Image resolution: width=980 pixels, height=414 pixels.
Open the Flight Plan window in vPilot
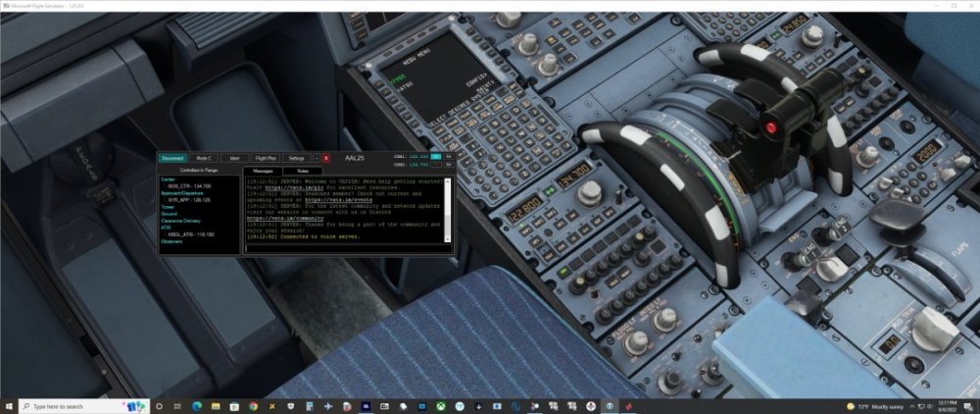[266, 158]
